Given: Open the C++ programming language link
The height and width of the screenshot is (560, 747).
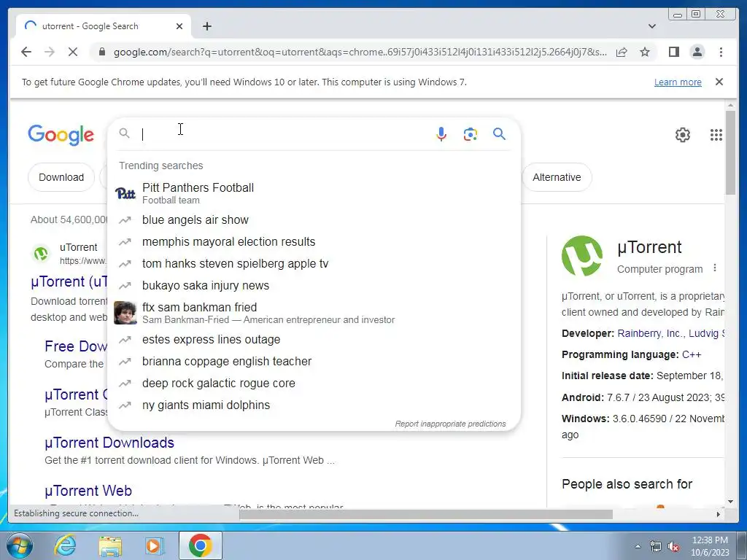Looking at the screenshot, I should pos(692,355).
